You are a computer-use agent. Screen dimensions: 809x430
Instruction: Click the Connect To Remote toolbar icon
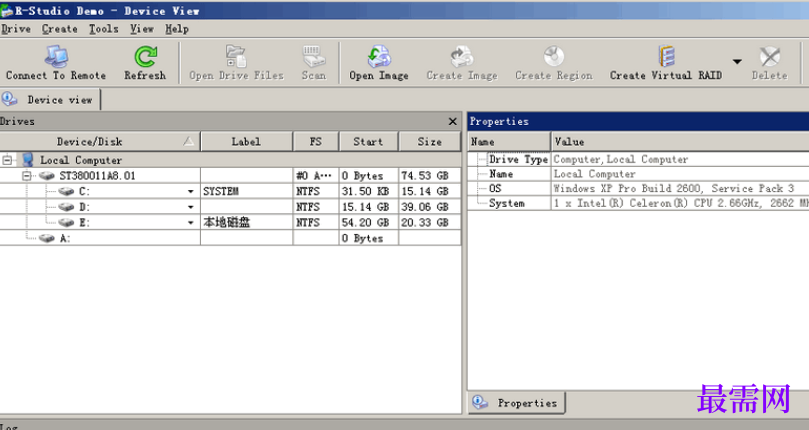pyautogui.click(x=56, y=56)
